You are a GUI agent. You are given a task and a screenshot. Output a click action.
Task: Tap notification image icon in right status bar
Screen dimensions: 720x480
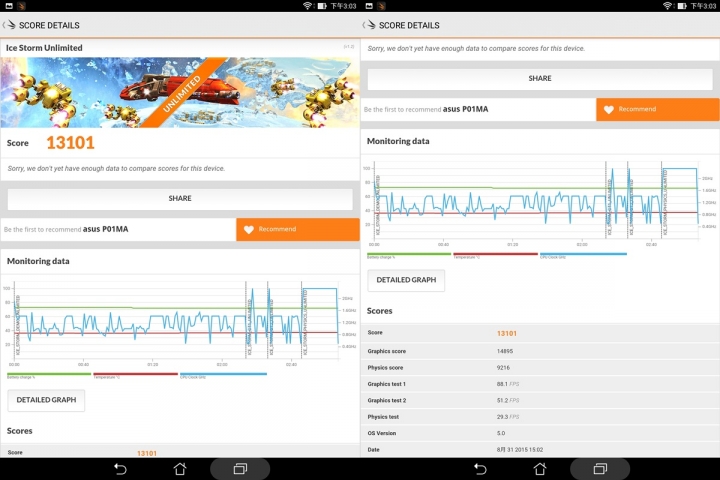[369, 6]
